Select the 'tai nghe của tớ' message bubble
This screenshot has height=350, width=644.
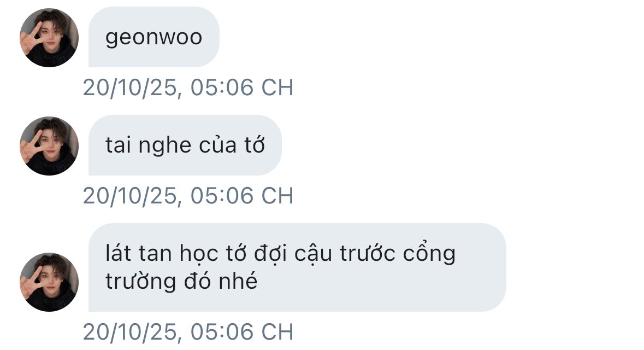pos(185,145)
